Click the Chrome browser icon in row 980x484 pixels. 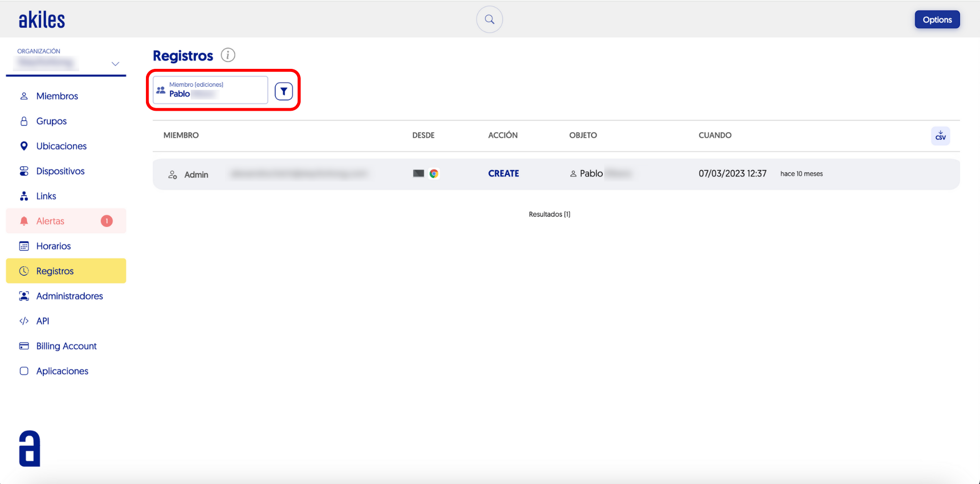434,174
